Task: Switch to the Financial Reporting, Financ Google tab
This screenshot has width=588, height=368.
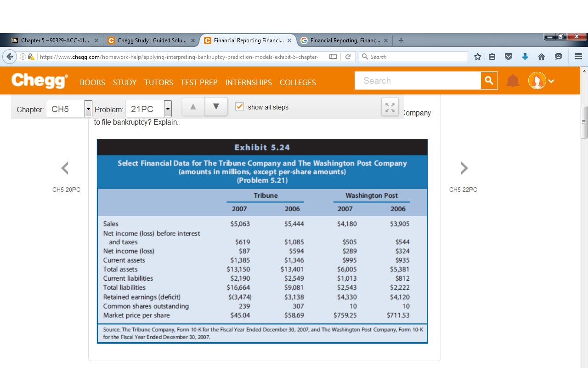Action: (x=344, y=40)
